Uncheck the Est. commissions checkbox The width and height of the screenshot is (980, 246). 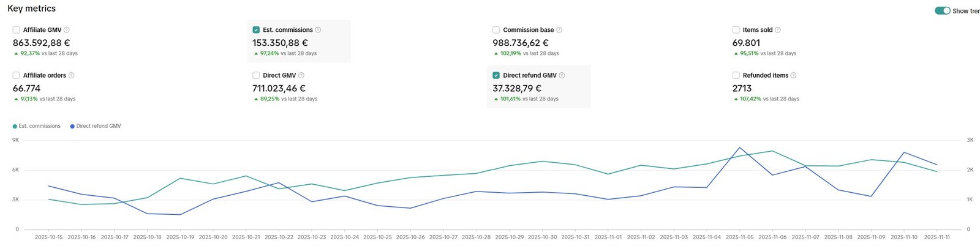pos(256,30)
